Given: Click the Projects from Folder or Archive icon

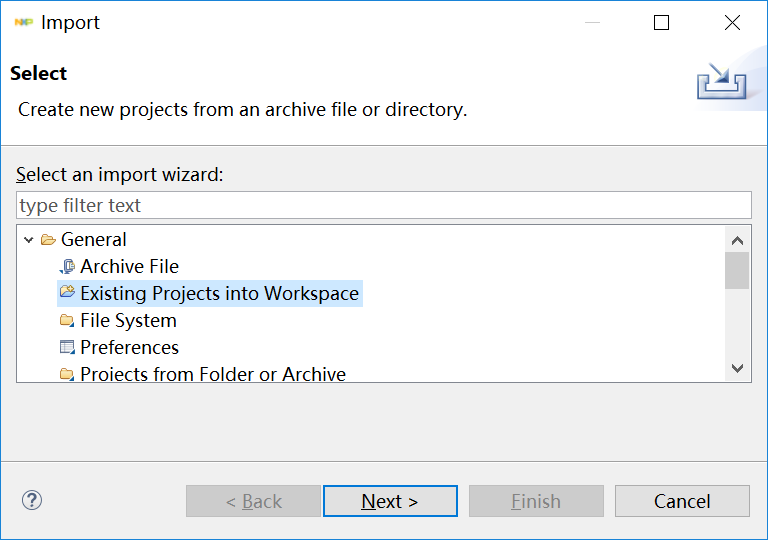Looking at the screenshot, I should click(67, 375).
